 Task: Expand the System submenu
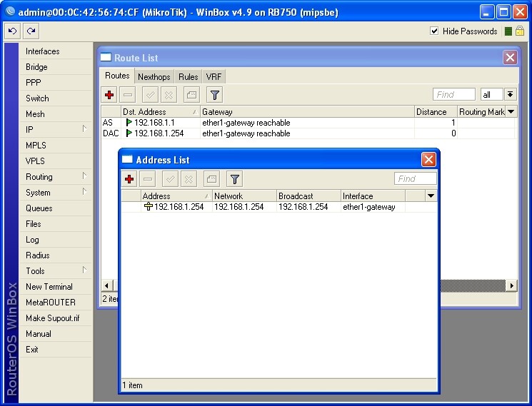[55, 192]
